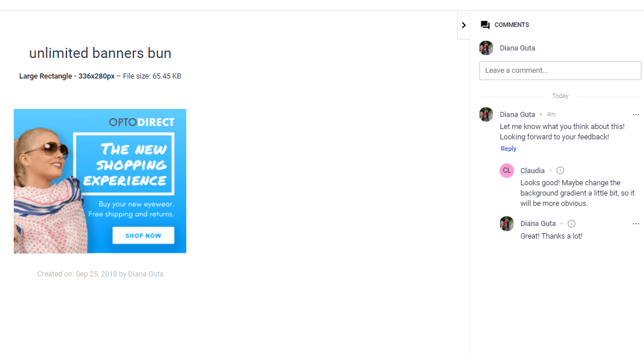Click Diana Guta's avatar on her first comment
Screen dimensions: 644x355
coord(486,114)
